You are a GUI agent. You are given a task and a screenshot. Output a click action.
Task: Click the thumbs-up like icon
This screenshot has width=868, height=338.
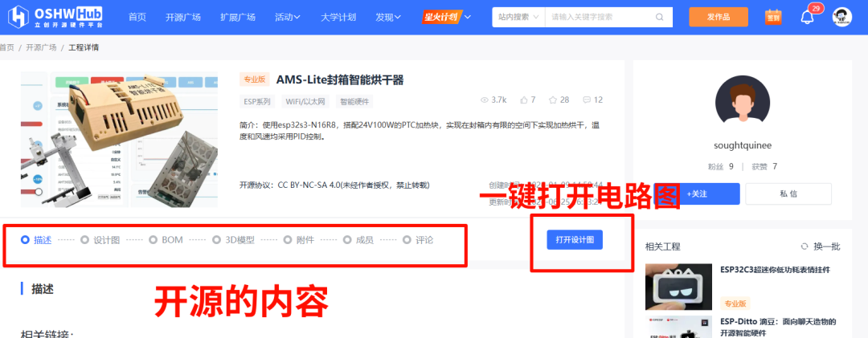tap(524, 100)
